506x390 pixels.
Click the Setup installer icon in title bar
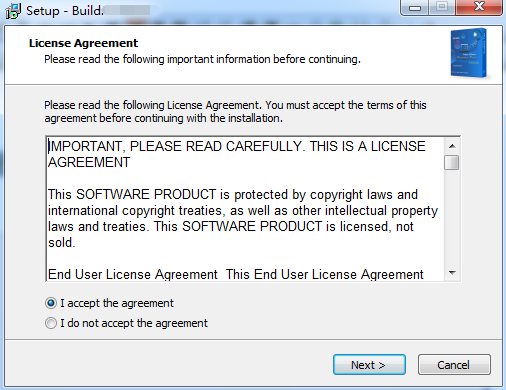[13, 11]
